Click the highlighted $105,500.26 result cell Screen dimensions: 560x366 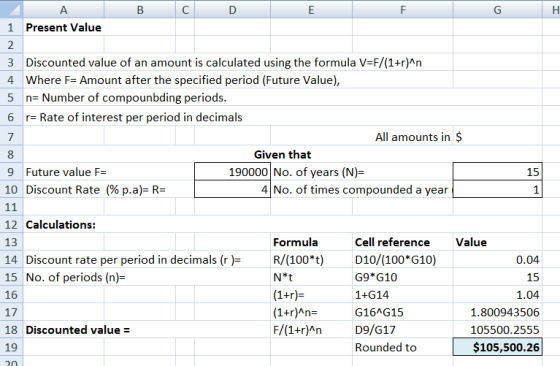(498, 347)
